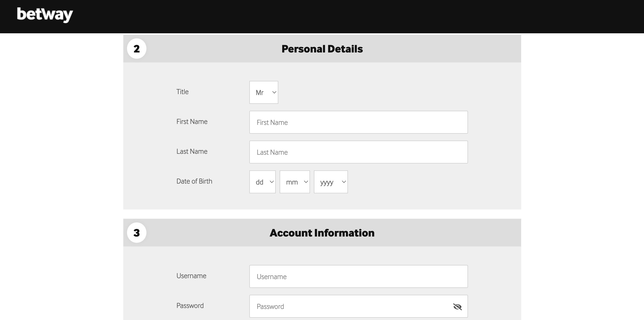The image size is (644, 320).
Task: Click inside the Last Name field
Action: pos(358,152)
